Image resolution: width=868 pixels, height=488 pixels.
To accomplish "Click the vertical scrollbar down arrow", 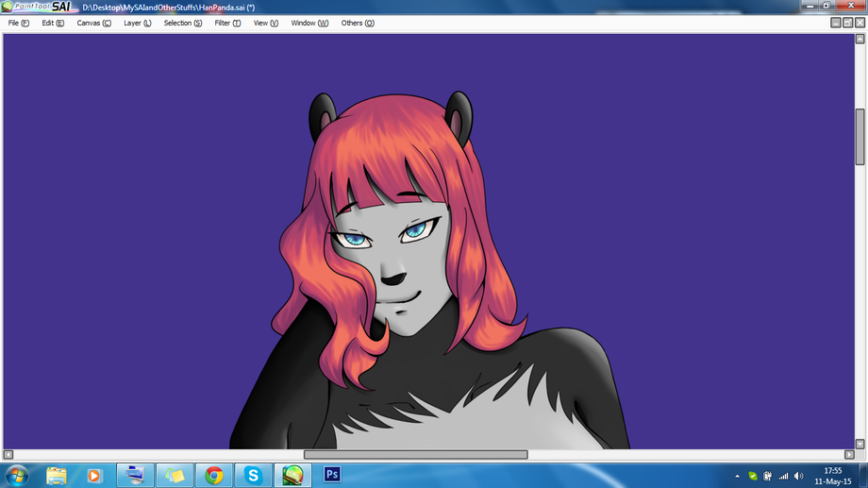I will coord(860,444).
